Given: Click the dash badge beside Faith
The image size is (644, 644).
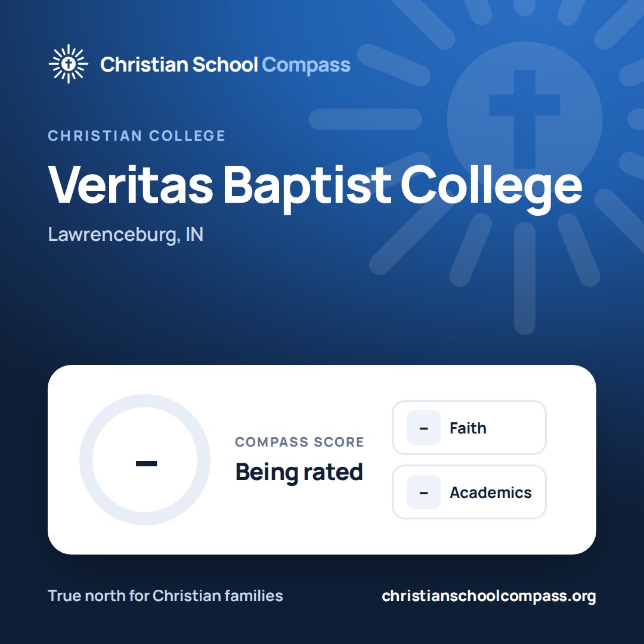Looking at the screenshot, I should coord(424,428).
